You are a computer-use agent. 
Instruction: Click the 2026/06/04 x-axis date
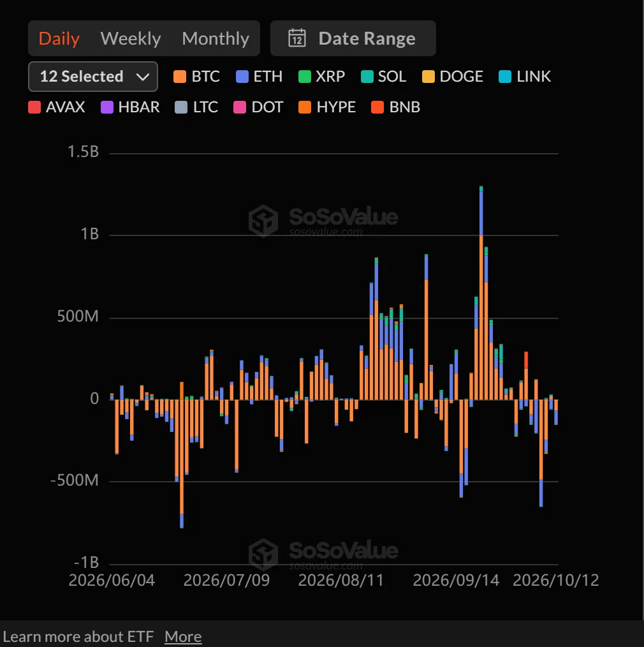112,581
